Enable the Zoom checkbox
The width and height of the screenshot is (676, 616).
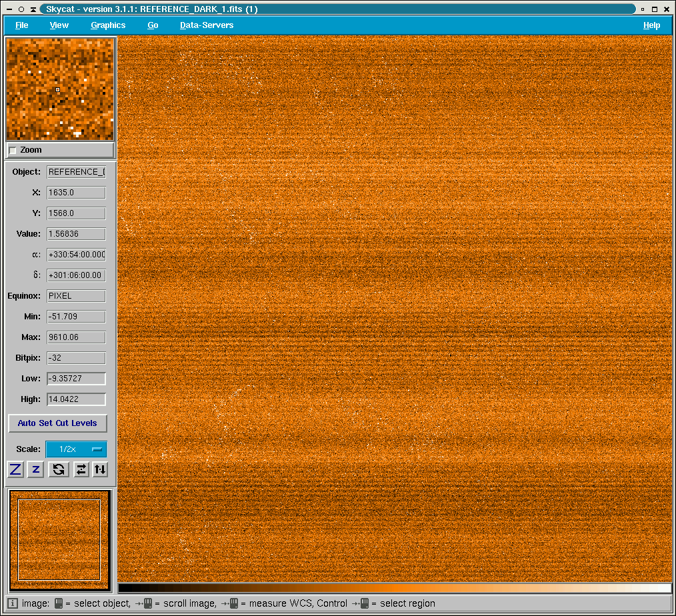[13, 150]
